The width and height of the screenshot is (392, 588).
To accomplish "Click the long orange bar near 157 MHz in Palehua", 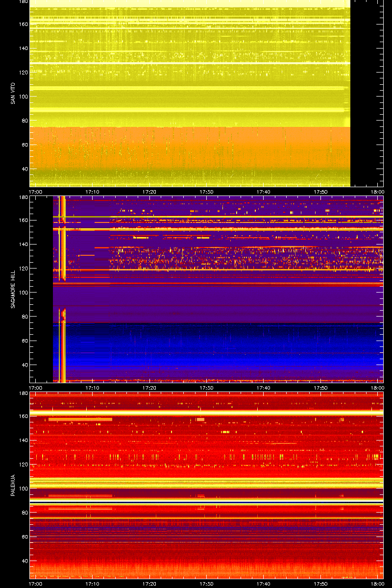I will pos(80,419).
